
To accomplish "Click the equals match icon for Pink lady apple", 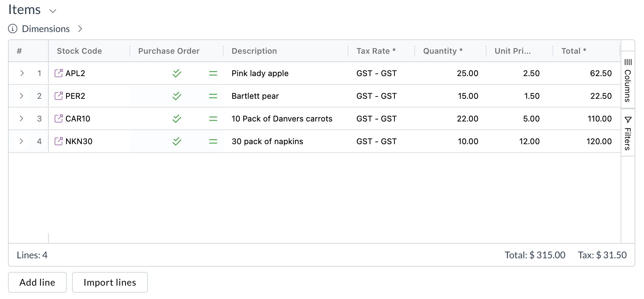I will (x=213, y=73).
